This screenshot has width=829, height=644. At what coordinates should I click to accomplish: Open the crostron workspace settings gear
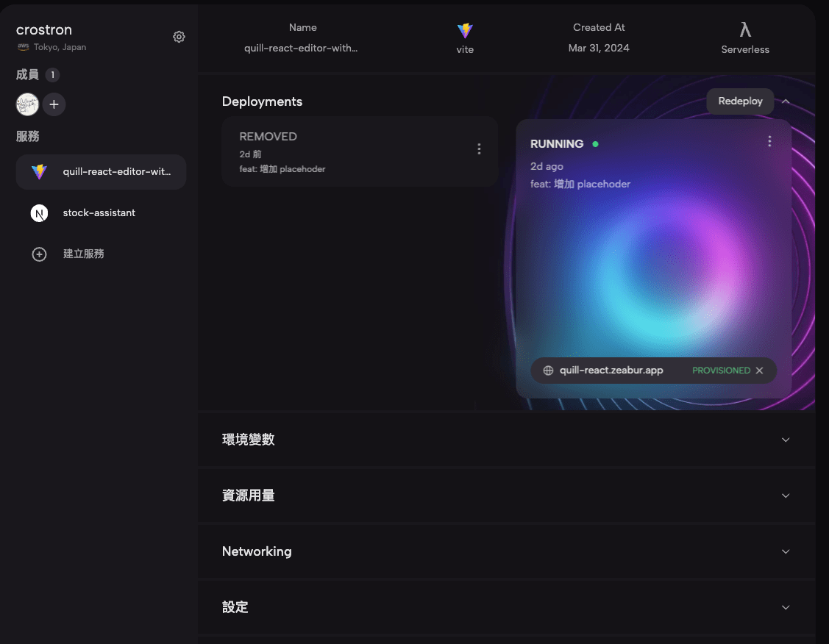179,36
